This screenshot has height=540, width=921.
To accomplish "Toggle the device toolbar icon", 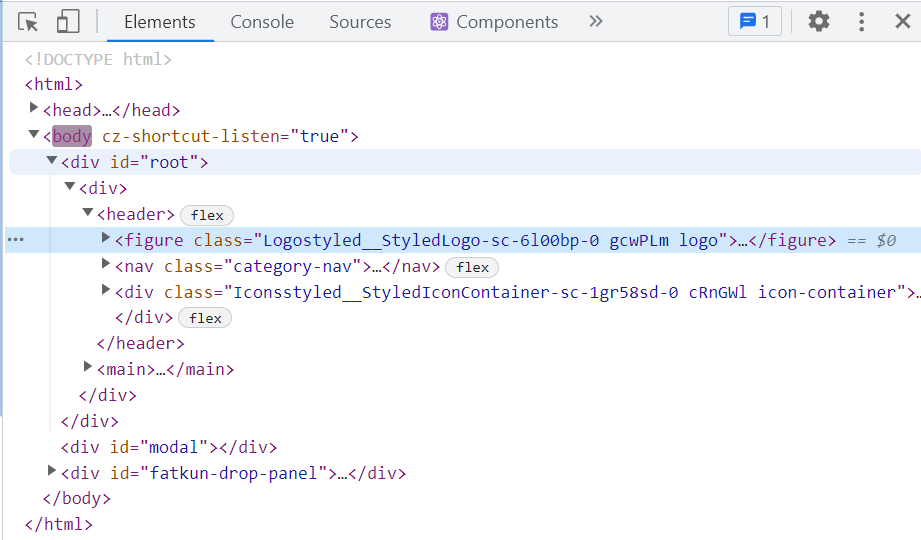I will tap(68, 22).
